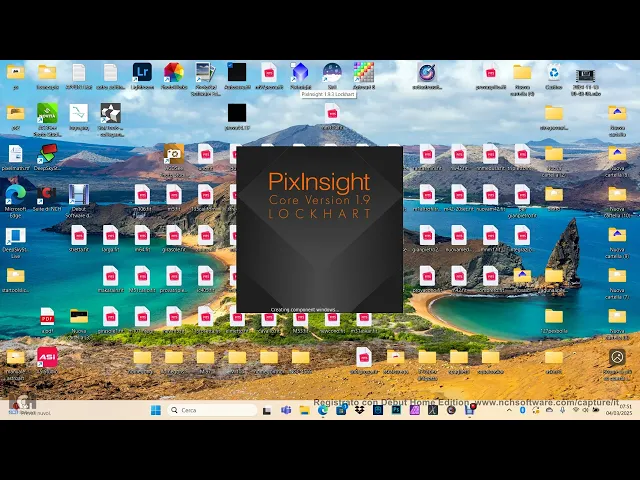
Task: Open Microsoft Teams from the taskbar
Action: (286, 410)
